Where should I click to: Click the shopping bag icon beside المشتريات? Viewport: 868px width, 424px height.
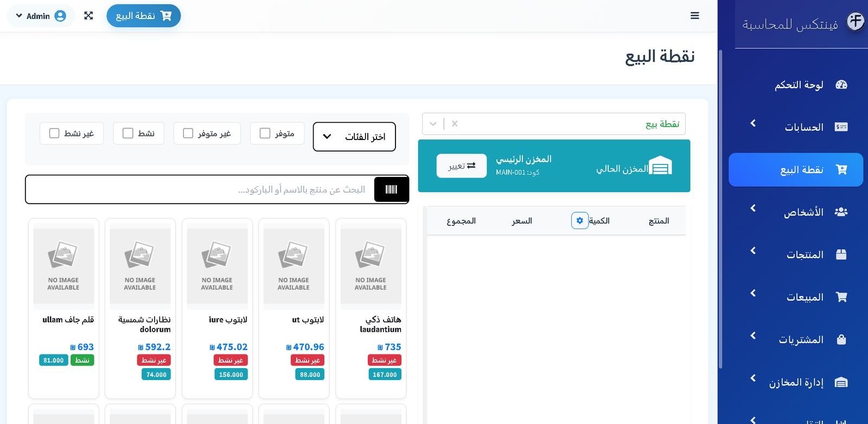(x=841, y=340)
